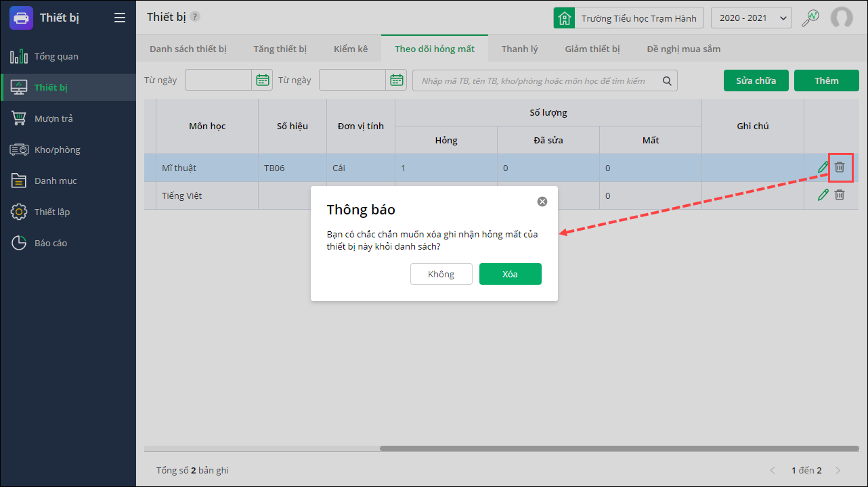Click the help question mark icon
This screenshot has width=868, height=487.
[x=195, y=16]
